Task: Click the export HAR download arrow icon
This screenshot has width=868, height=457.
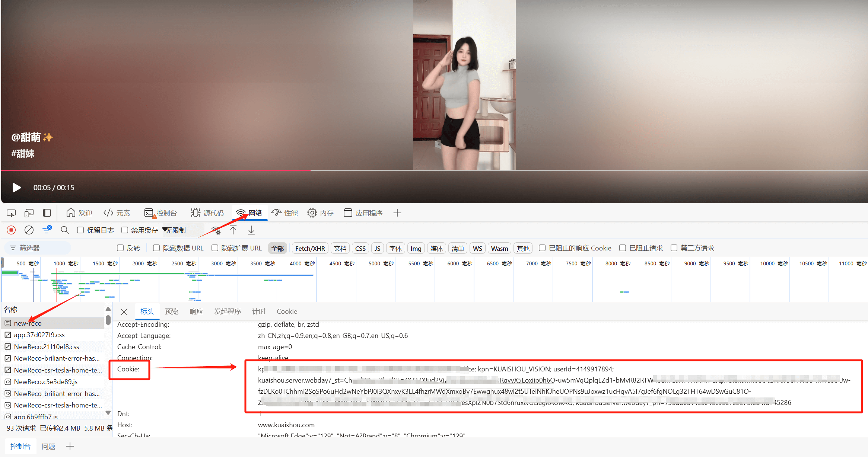Action: tap(251, 230)
